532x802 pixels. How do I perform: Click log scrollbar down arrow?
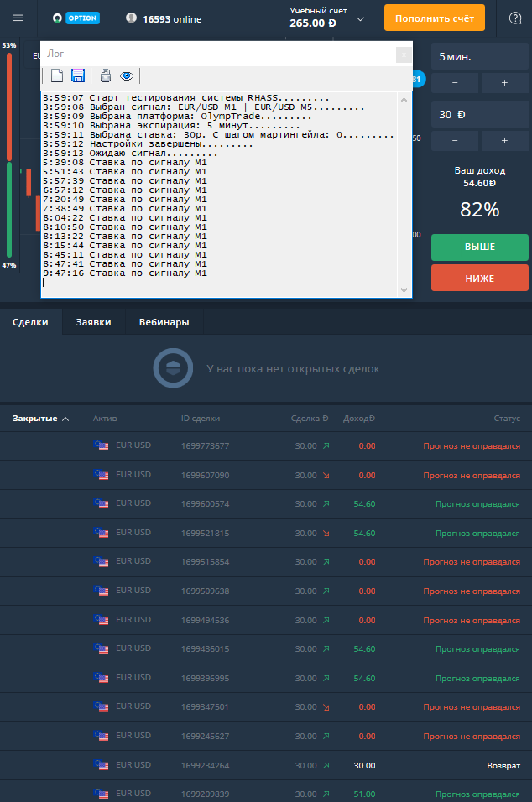point(404,290)
